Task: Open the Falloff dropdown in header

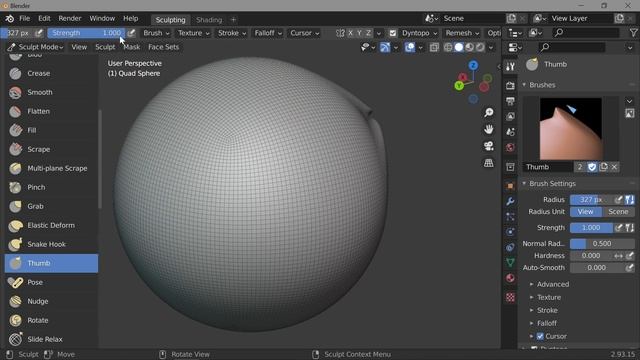Action: [x=268, y=33]
